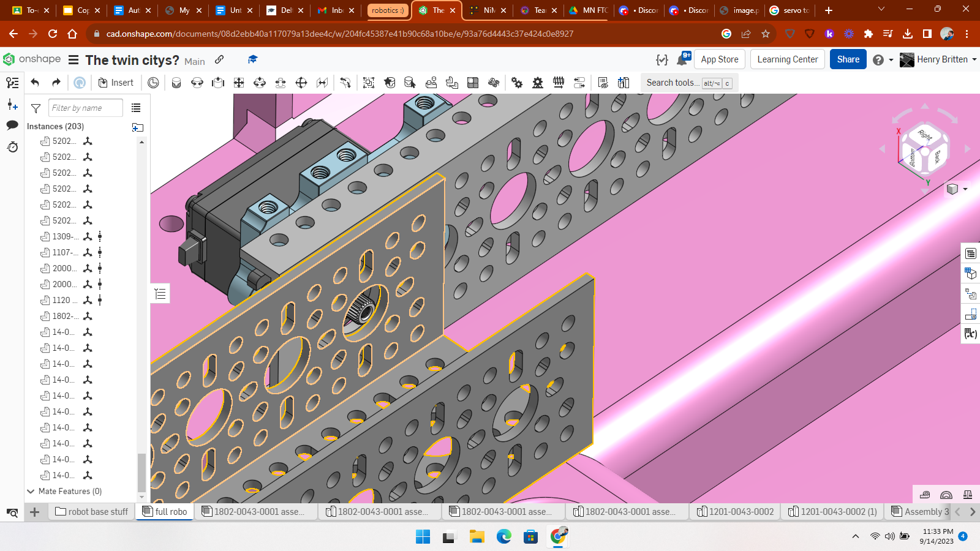The width and height of the screenshot is (980, 551).
Task: Switch to the full robo tab
Action: [165, 512]
